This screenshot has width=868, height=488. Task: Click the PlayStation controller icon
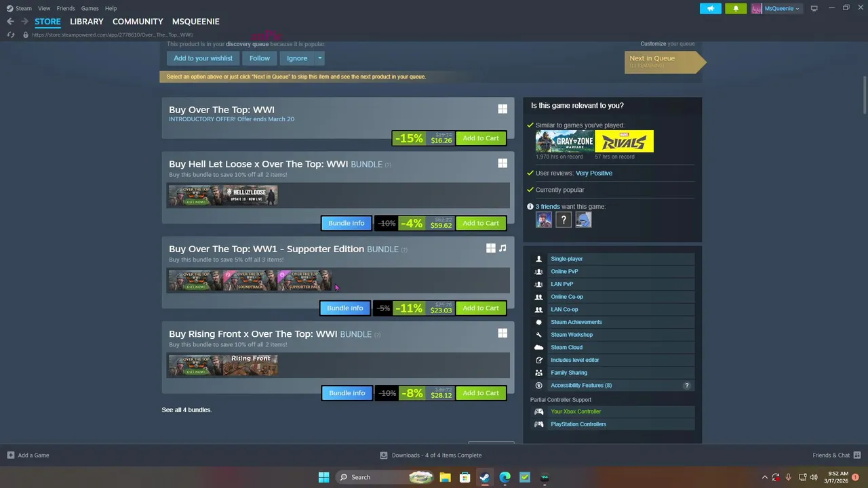538,424
